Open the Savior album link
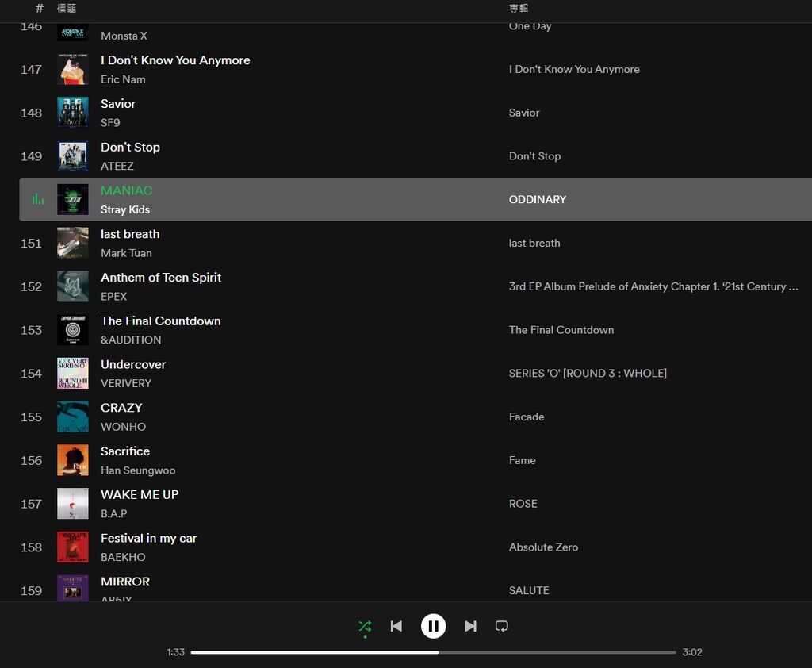The height and width of the screenshot is (668, 812). [524, 113]
